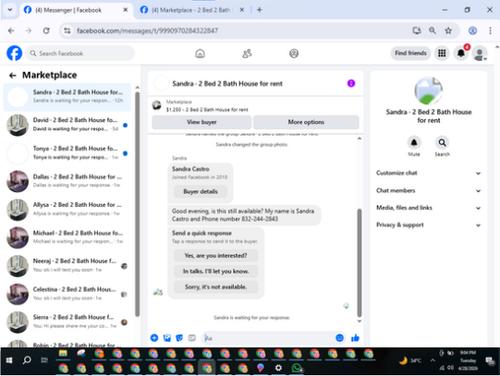This screenshot has height=376, width=500.
Task: Open Sandra's conversation in the list
Action: (67, 97)
